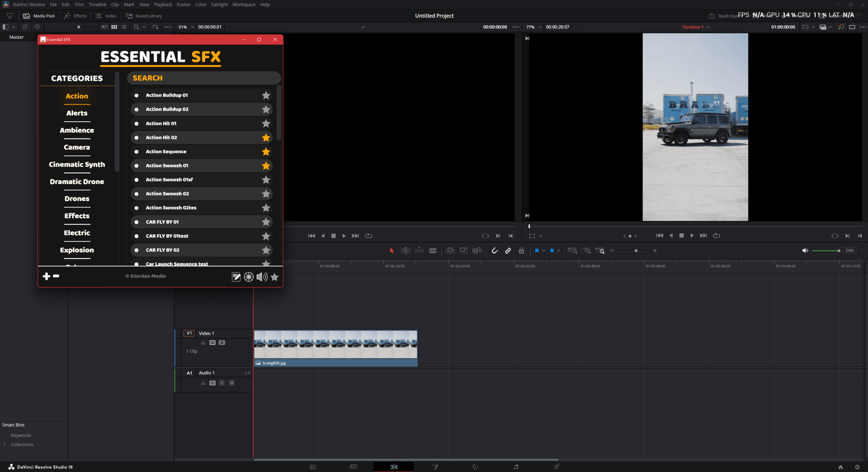The image size is (868, 472).
Task: Select the Blade edit mode tool
Action: coord(433,251)
